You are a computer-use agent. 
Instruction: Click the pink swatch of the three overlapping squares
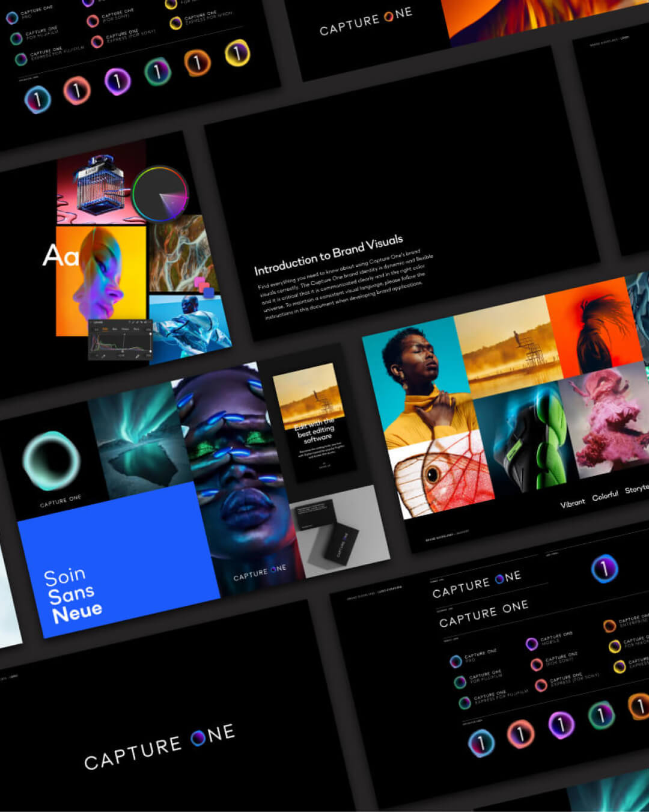[x=198, y=282]
